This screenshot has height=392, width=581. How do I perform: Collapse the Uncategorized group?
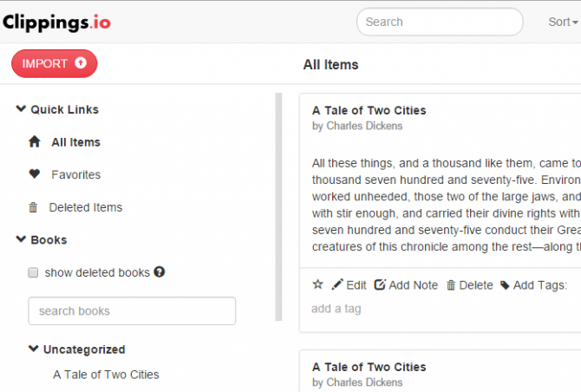pyautogui.click(x=33, y=349)
